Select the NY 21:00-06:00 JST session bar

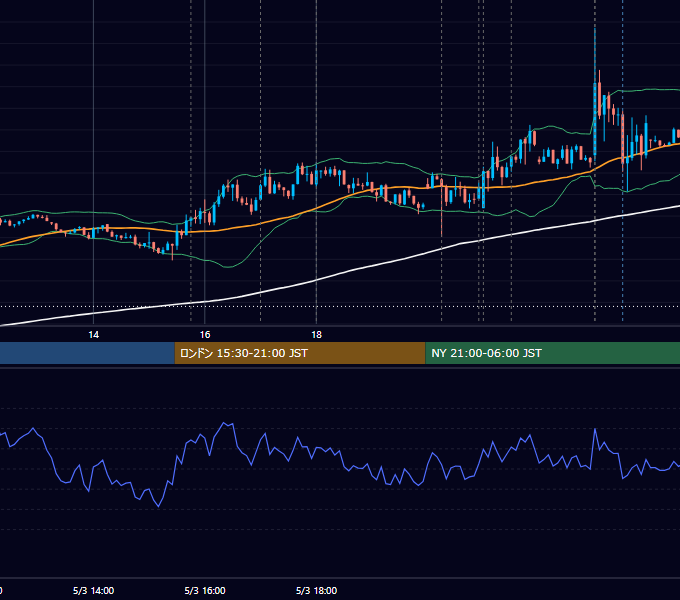(x=553, y=353)
